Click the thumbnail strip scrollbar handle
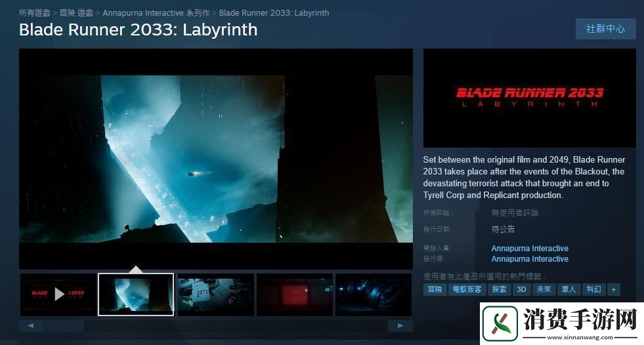This screenshot has width=644, height=345. pos(64,326)
